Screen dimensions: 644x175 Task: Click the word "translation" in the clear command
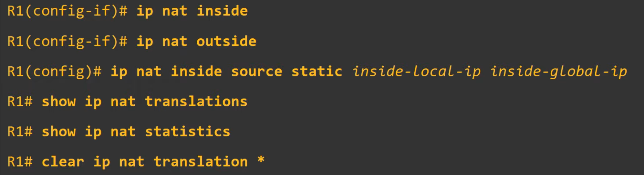(200, 162)
